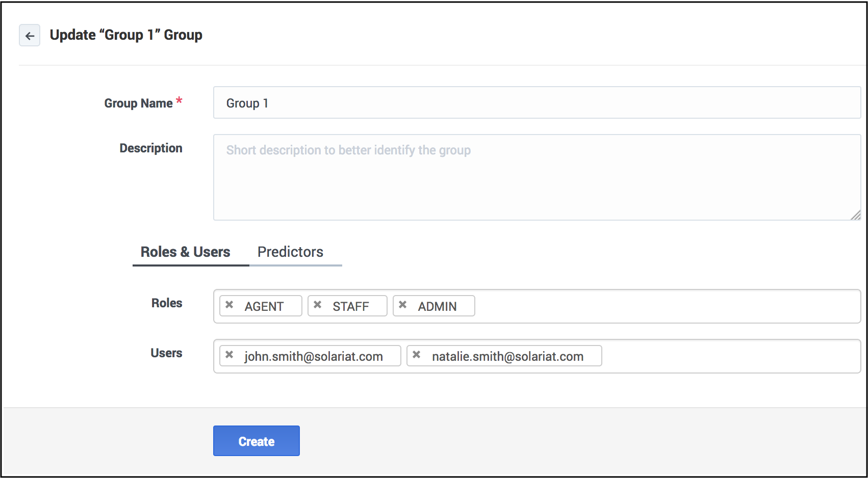
Task: Remove user john.smith@solariat.com
Action: tap(229, 355)
